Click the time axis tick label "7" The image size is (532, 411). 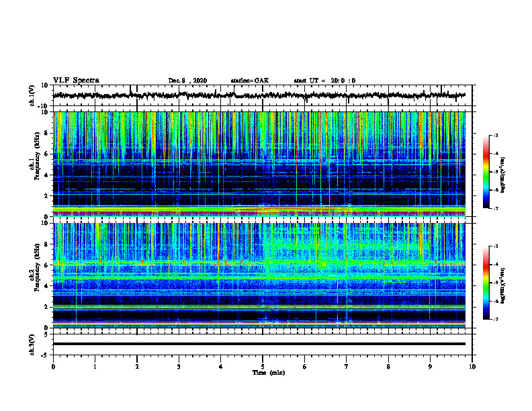[347, 367]
